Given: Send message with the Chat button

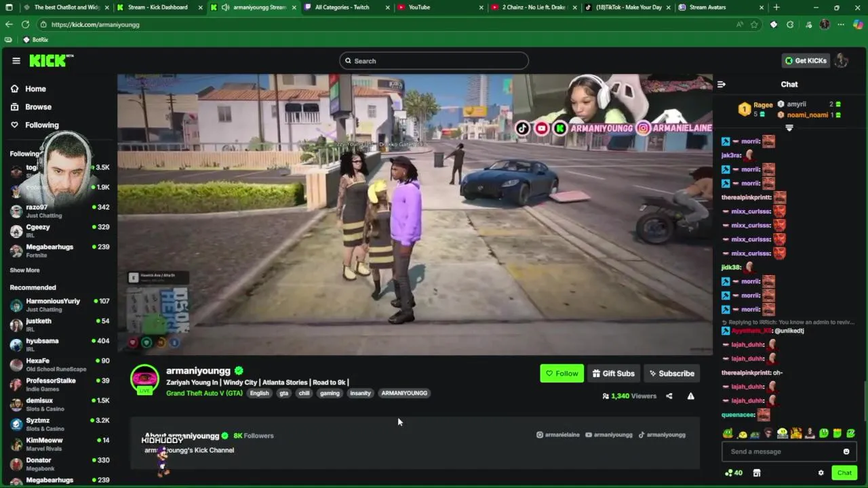Looking at the screenshot, I should pos(844,473).
